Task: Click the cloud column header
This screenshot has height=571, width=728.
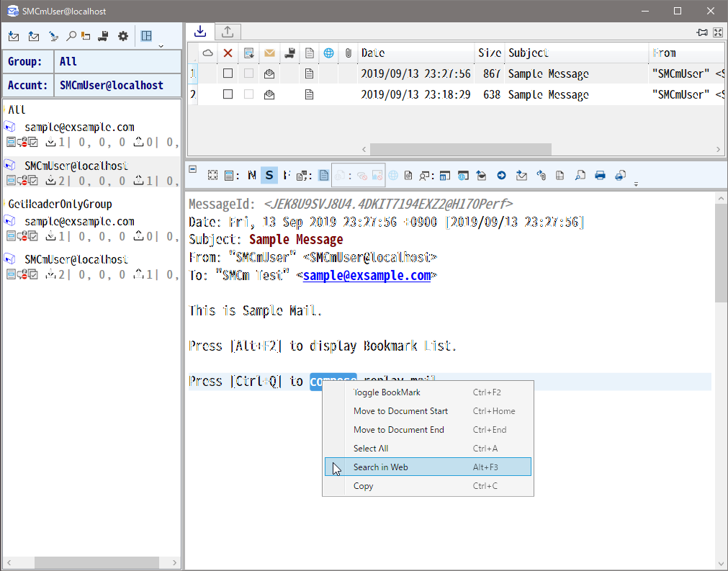Action: [x=208, y=53]
